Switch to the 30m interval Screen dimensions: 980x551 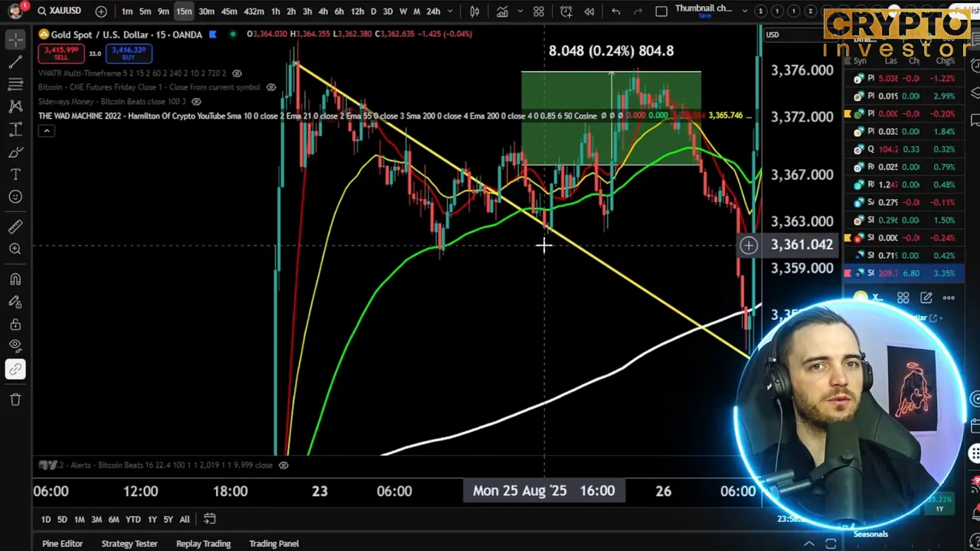pos(207,11)
